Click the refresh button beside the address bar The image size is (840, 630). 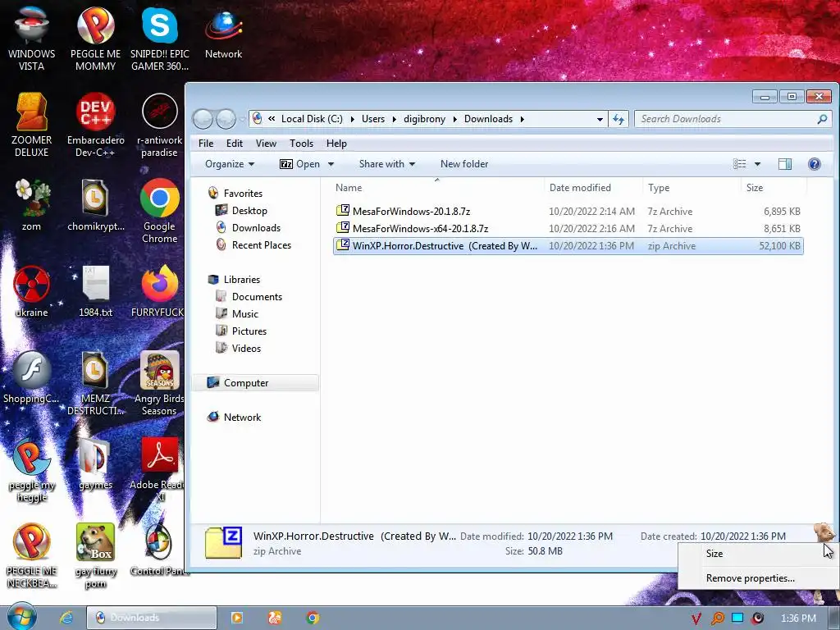[x=619, y=119]
